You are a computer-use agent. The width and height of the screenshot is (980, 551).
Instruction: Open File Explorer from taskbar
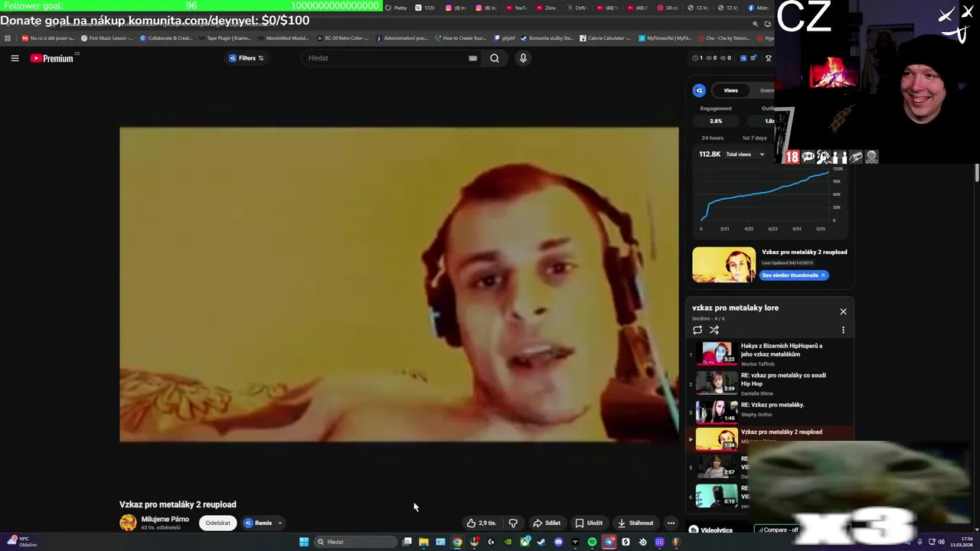423,542
